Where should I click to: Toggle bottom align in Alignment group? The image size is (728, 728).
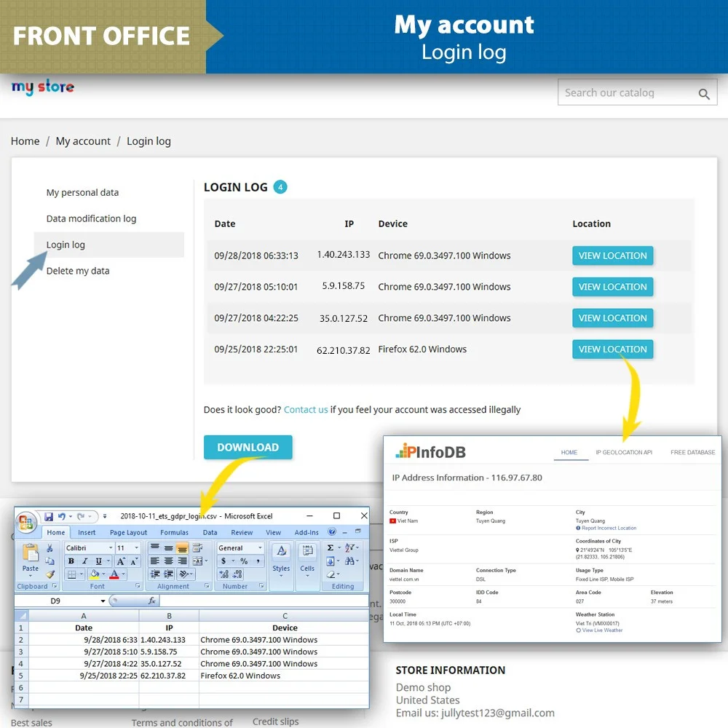pos(182,548)
